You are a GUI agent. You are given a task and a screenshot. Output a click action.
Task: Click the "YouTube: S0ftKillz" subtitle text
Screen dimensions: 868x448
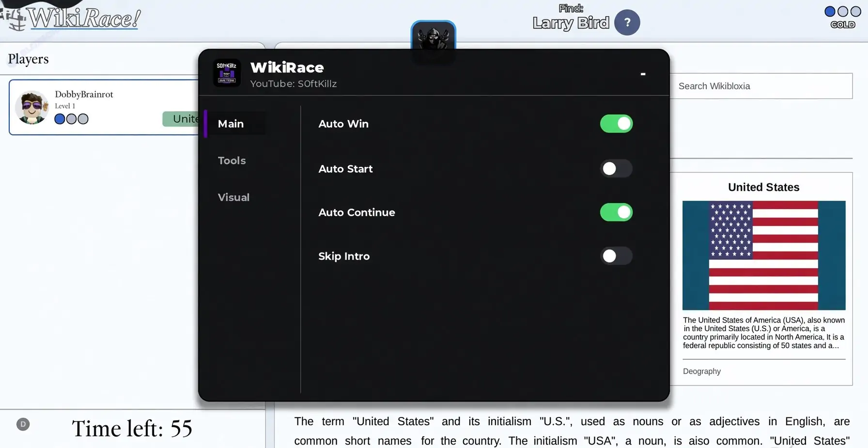[294, 84]
